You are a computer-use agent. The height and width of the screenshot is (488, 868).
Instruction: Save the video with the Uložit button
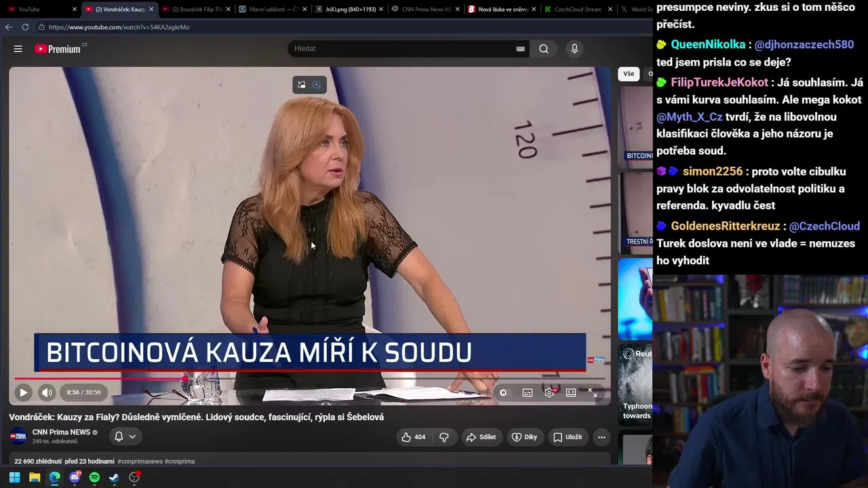[568, 437]
